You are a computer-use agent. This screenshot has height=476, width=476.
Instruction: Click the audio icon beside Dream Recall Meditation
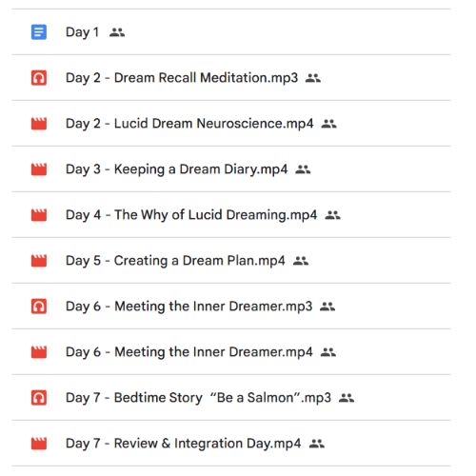pyautogui.click(x=39, y=78)
